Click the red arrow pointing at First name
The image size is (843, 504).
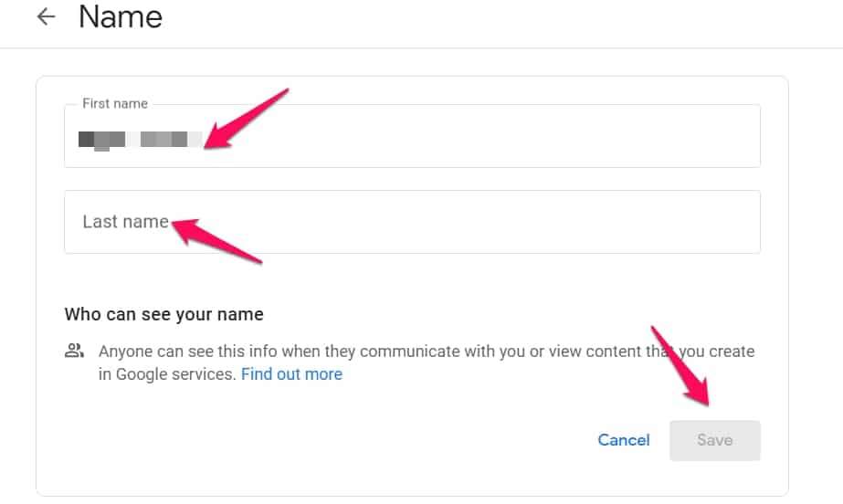click(x=247, y=120)
